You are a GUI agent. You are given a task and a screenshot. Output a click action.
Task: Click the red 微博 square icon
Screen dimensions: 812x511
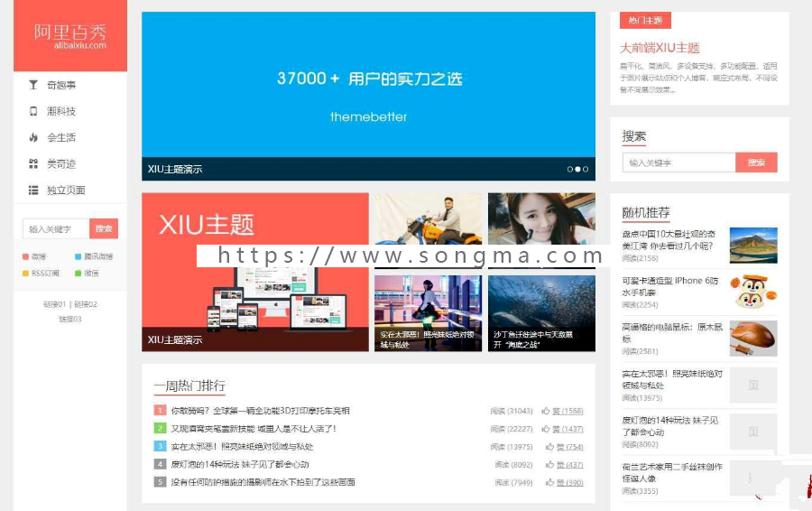[x=25, y=256]
